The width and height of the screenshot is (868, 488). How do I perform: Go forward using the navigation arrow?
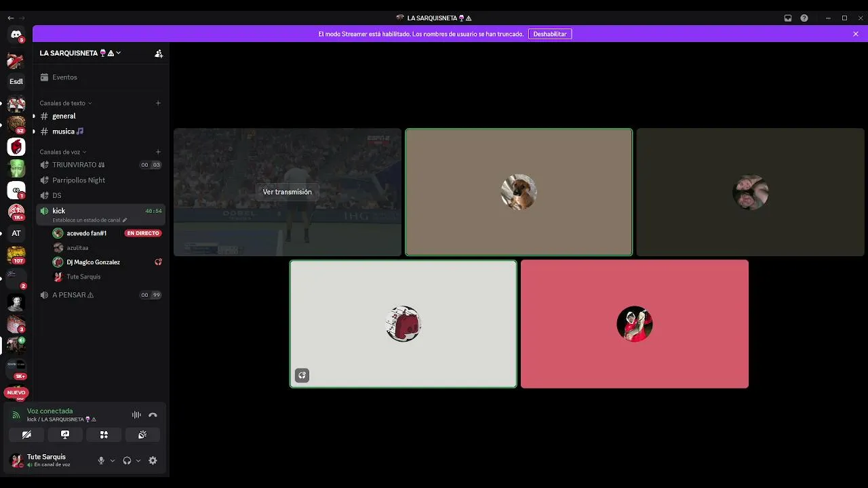point(22,18)
